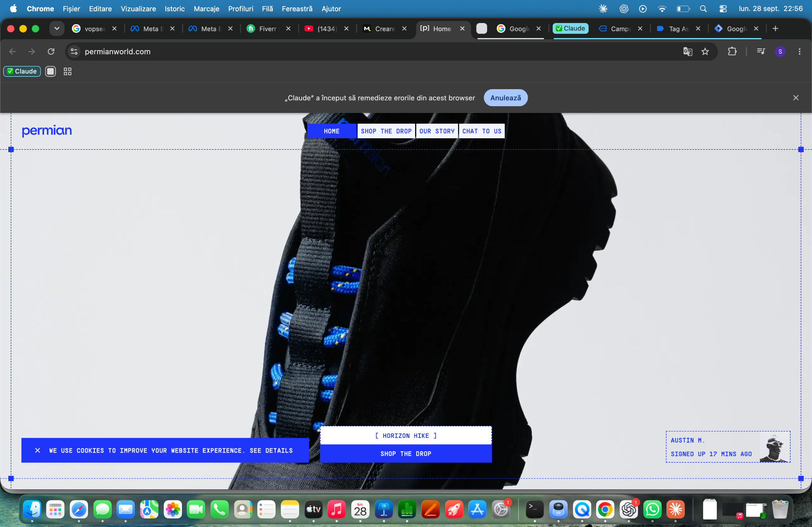Screen dimensions: 812x527
Task: Close the Home tab
Action: click(462, 29)
